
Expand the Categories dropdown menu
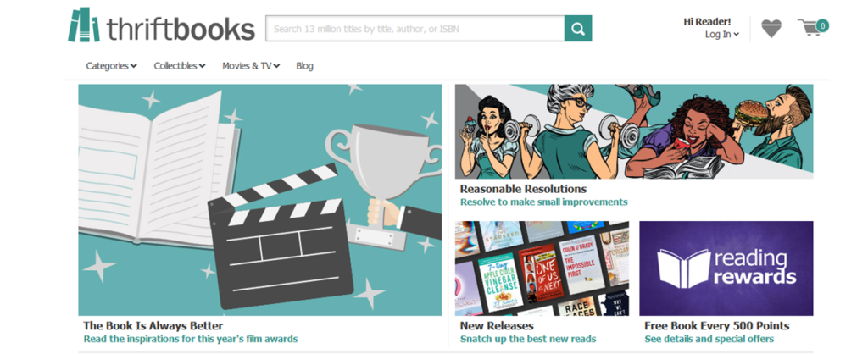(x=111, y=66)
